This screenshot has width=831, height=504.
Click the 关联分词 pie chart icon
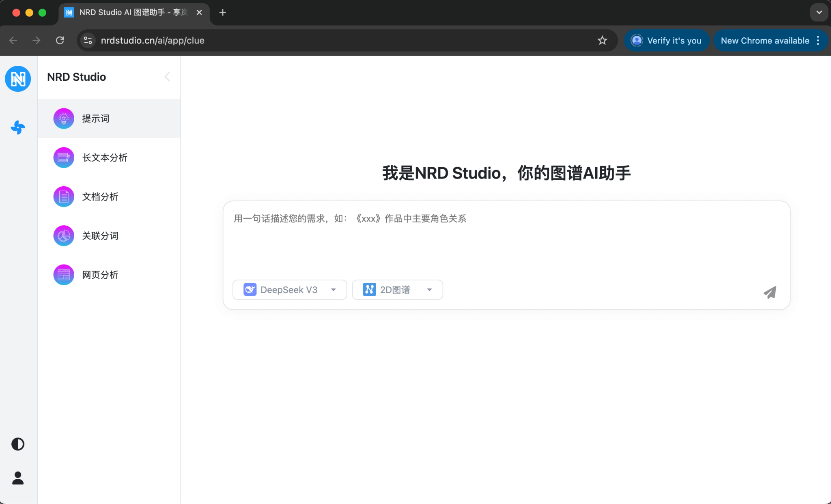64,236
